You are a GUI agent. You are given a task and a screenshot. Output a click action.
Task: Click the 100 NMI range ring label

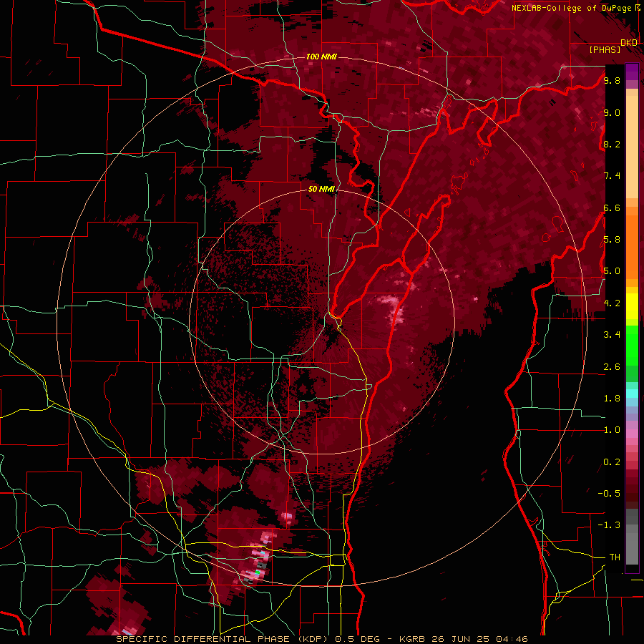321,57
